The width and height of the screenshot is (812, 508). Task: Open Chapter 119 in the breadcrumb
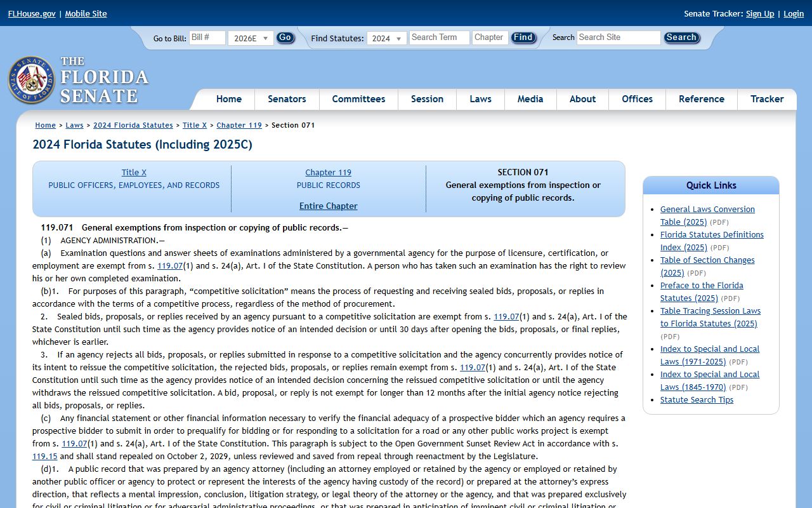239,125
